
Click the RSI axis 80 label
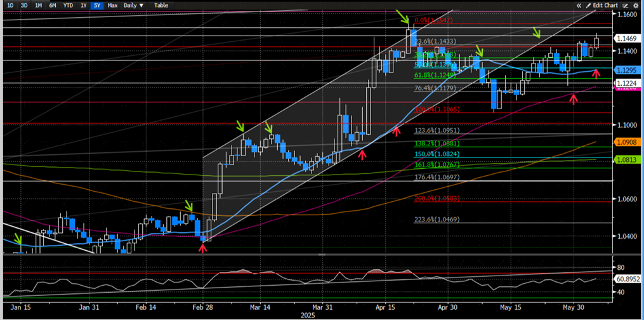(621, 267)
